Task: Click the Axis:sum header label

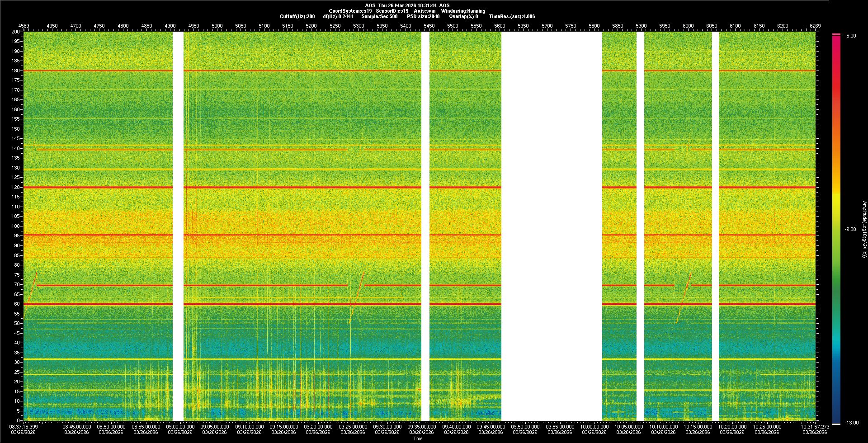Action: coord(425,11)
